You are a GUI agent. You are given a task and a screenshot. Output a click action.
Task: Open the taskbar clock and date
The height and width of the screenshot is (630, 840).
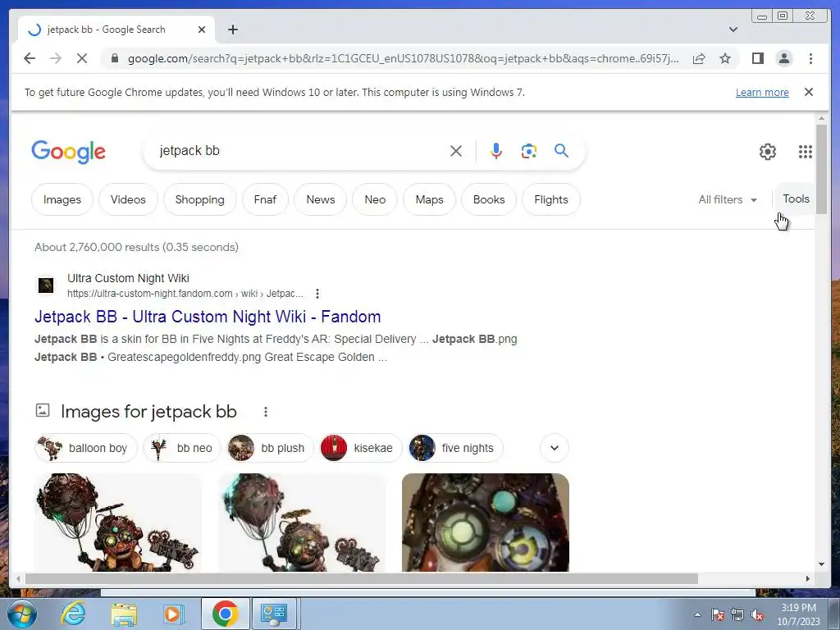tap(799, 614)
